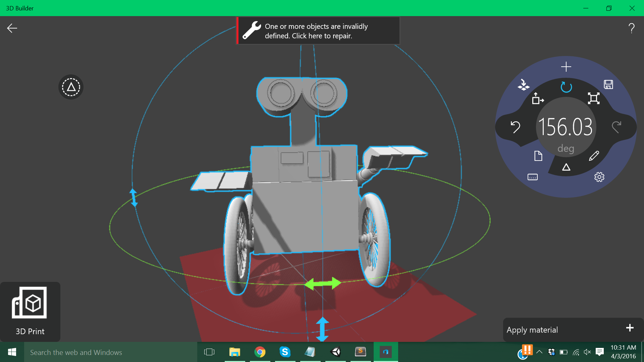Select the Rotate tool in radial menu
Image resolution: width=644 pixels, height=362 pixels.
coord(566,87)
